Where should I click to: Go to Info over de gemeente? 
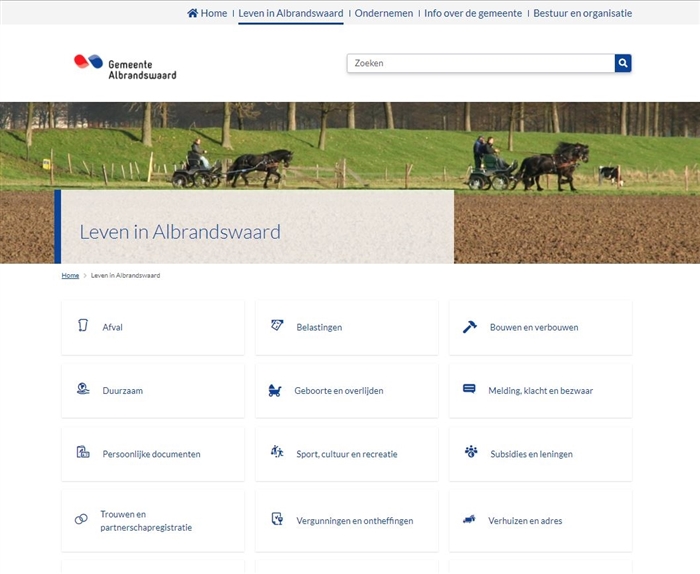[472, 13]
